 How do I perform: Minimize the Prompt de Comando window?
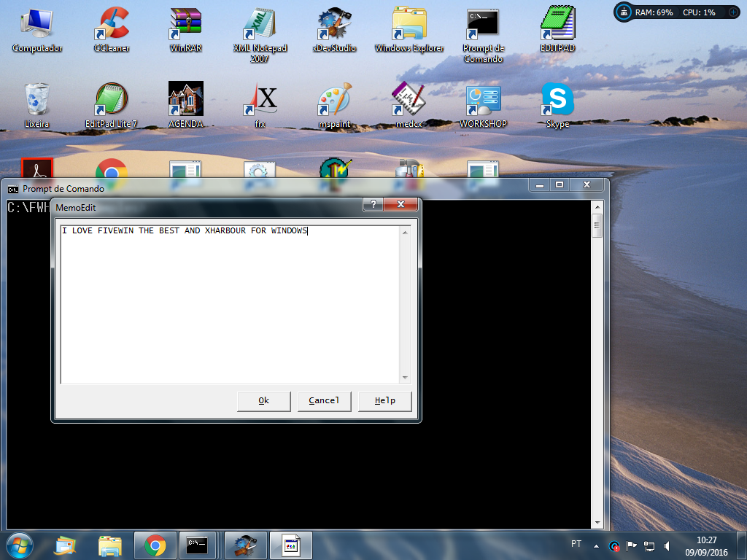(x=540, y=184)
